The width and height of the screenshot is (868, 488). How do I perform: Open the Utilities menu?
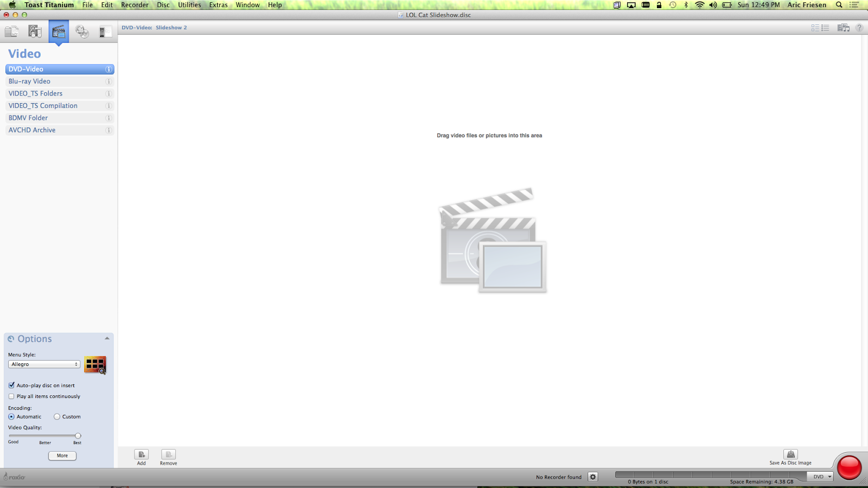189,5
